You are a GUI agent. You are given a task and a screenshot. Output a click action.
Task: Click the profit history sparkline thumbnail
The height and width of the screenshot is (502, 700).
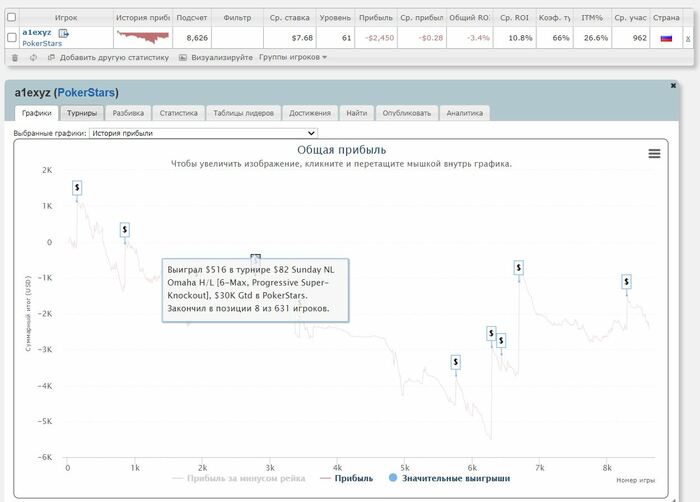tap(143, 37)
